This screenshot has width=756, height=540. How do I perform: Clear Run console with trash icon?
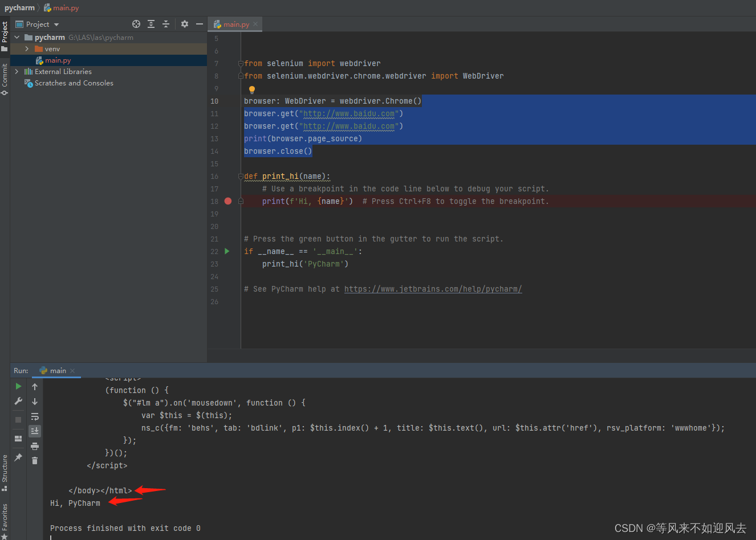click(35, 460)
